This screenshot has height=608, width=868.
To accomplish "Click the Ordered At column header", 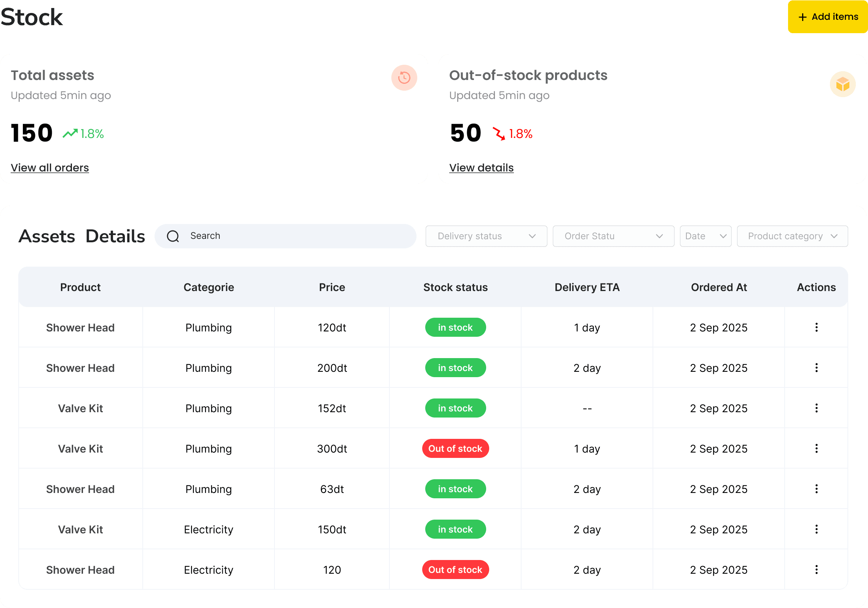I will (x=719, y=287).
